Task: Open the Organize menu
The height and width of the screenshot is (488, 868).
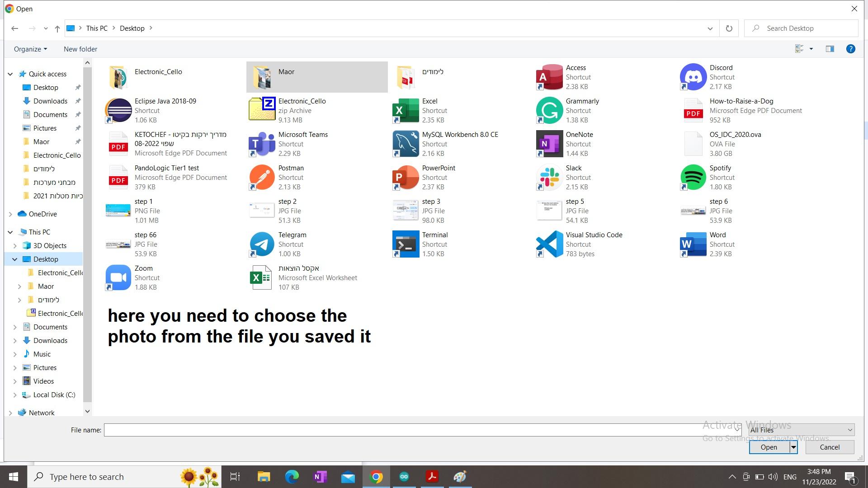Action: click(x=30, y=49)
